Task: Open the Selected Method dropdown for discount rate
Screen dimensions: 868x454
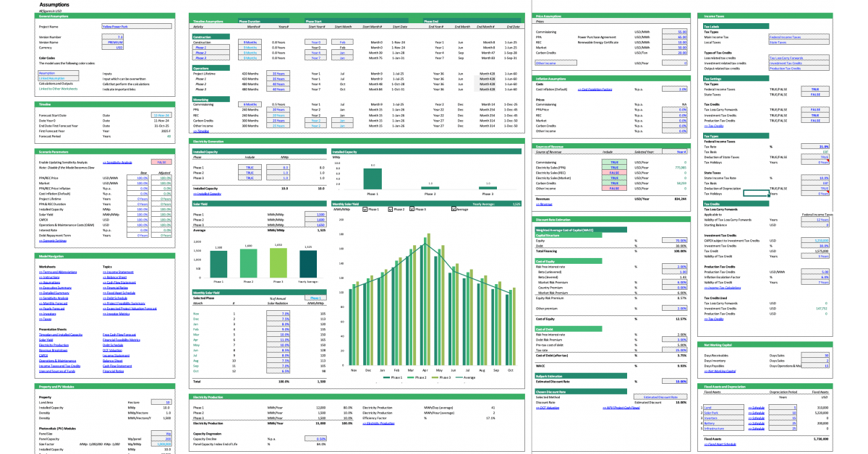Action: point(660,397)
